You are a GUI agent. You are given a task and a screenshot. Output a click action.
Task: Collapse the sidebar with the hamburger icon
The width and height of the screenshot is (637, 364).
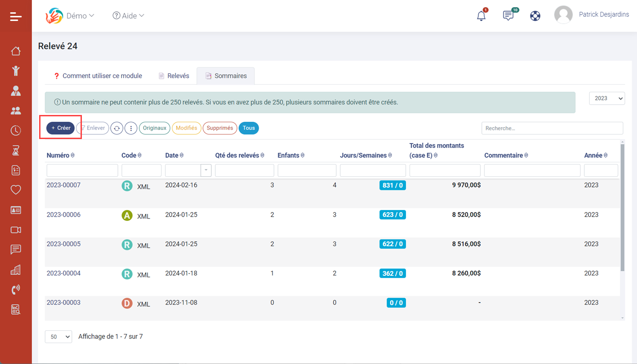[x=16, y=16]
